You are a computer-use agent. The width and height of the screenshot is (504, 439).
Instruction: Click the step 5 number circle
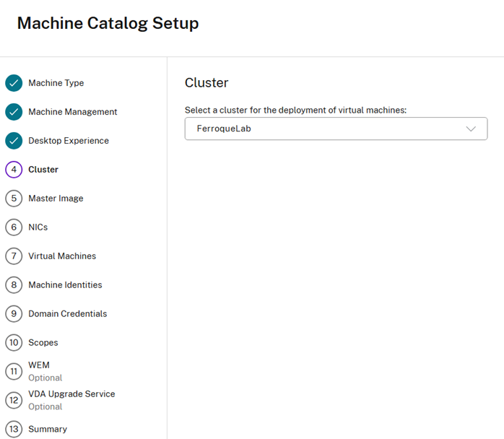click(x=14, y=199)
